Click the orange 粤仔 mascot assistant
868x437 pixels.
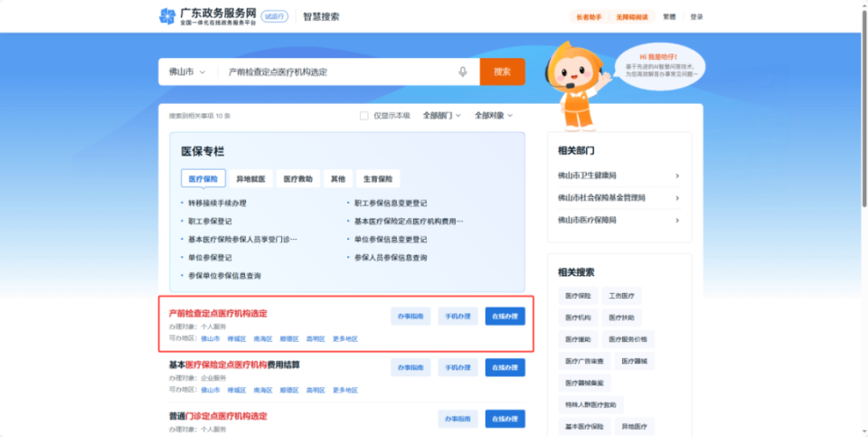point(576,86)
